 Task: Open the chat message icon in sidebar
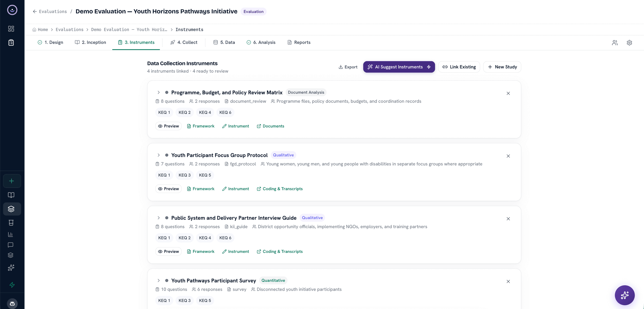click(10, 245)
